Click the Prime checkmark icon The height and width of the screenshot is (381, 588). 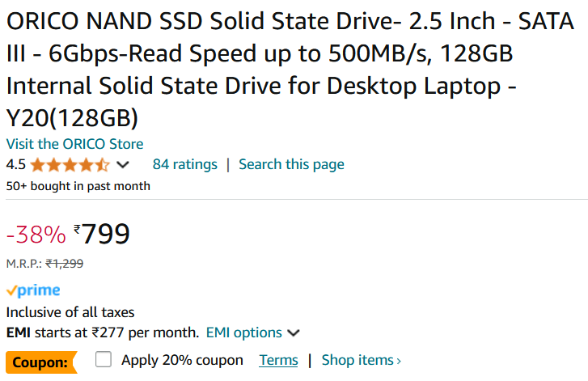coord(11,290)
